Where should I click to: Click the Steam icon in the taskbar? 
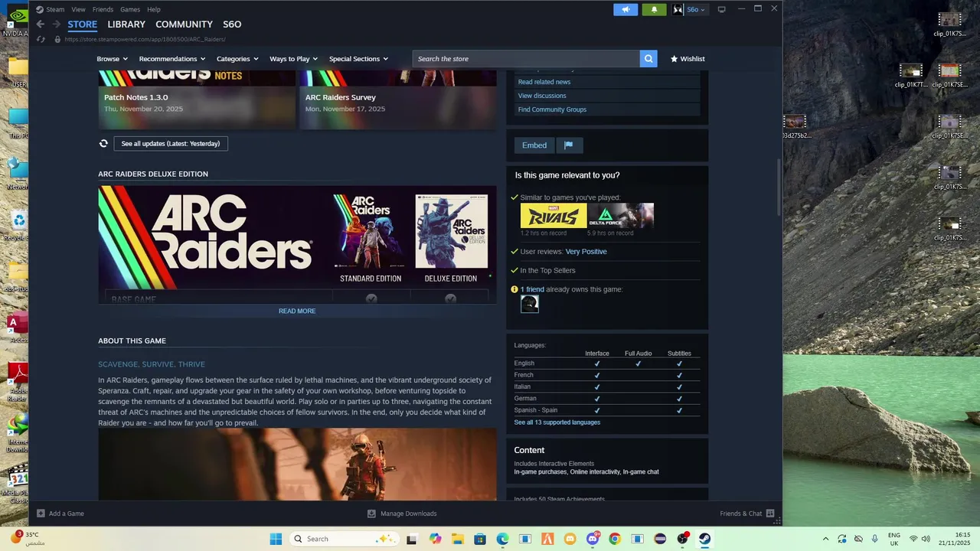pos(704,539)
